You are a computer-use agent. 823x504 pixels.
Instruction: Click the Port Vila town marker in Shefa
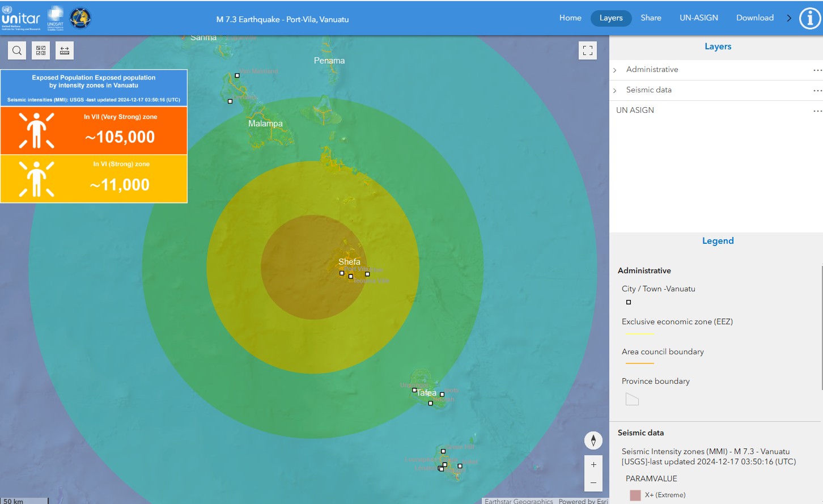tap(342, 273)
